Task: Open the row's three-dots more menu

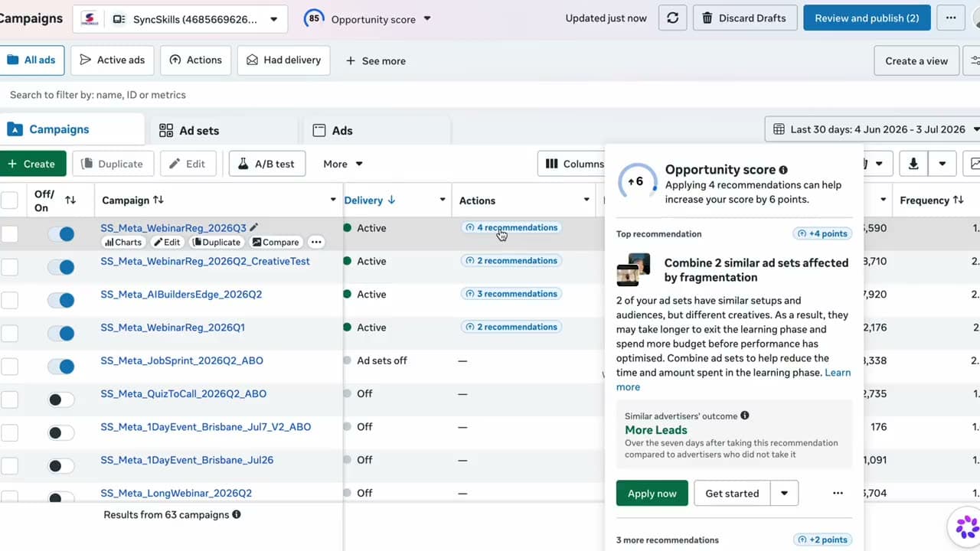Action: (315, 242)
